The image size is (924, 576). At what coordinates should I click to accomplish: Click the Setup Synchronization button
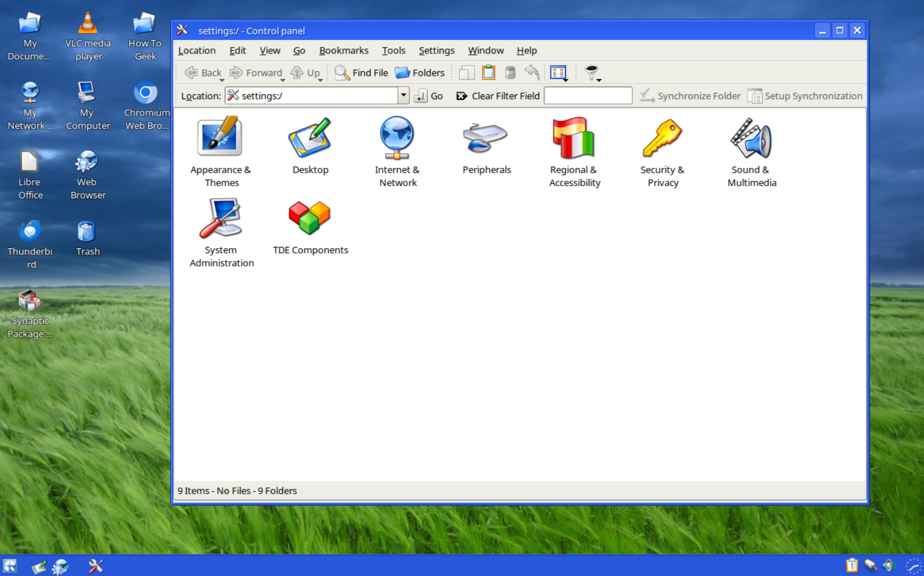(805, 95)
